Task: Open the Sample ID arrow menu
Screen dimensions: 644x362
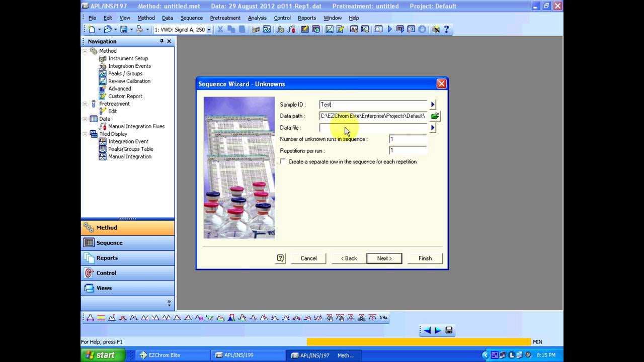Action: [433, 105]
